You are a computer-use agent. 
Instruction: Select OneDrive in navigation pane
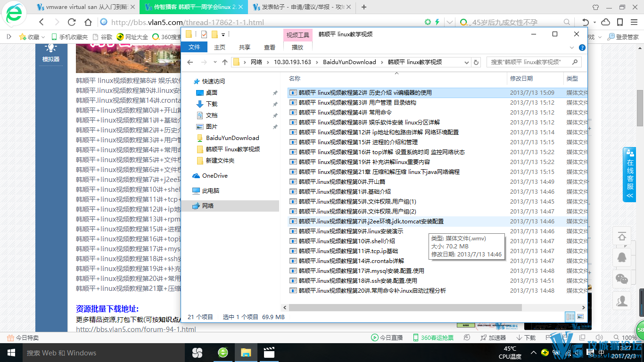215,175
